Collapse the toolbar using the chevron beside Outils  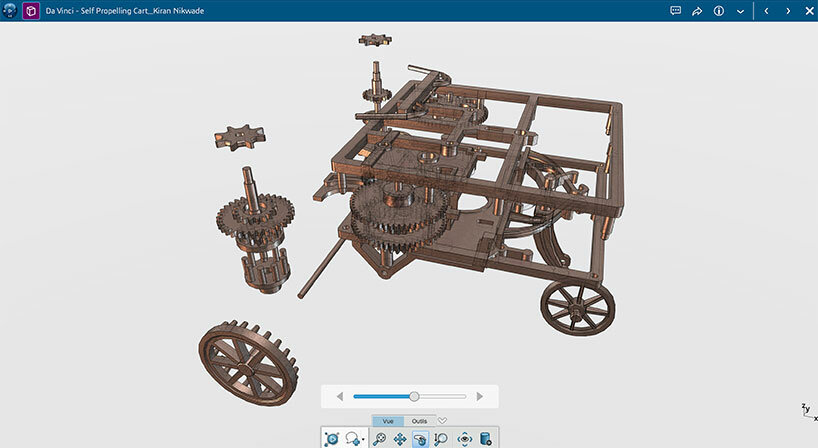click(442, 420)
